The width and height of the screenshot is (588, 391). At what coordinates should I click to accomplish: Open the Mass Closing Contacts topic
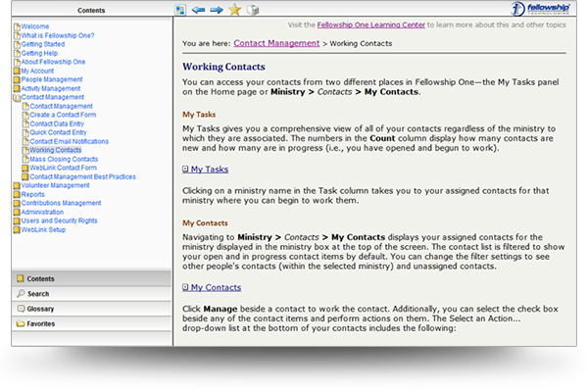pos(64,159)
